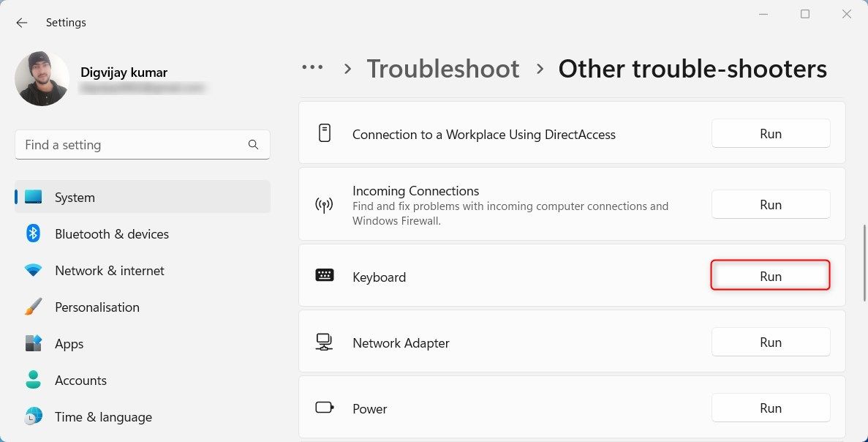Run the Power troubleshooter
Screen dimensions: 868x442
click(770, 408)
